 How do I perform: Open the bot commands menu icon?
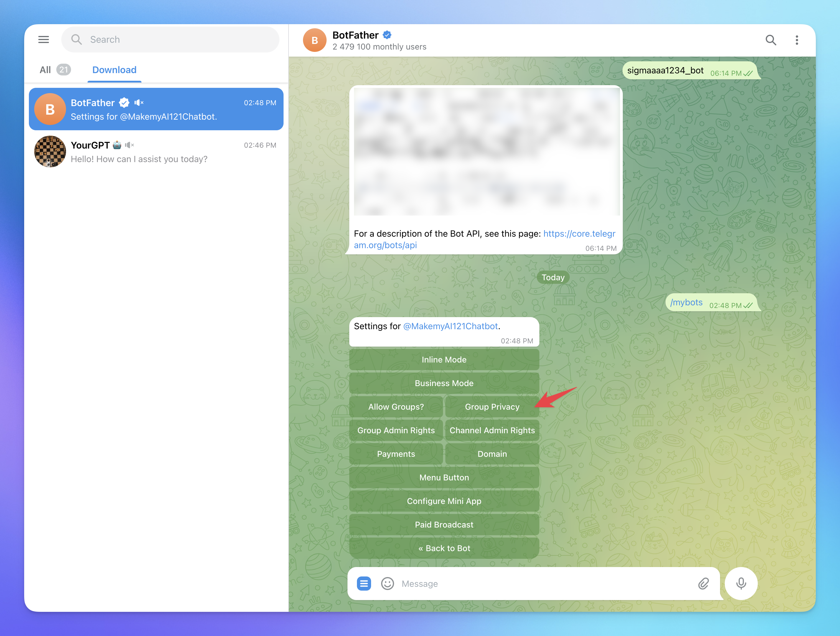(x=363, y=583)
